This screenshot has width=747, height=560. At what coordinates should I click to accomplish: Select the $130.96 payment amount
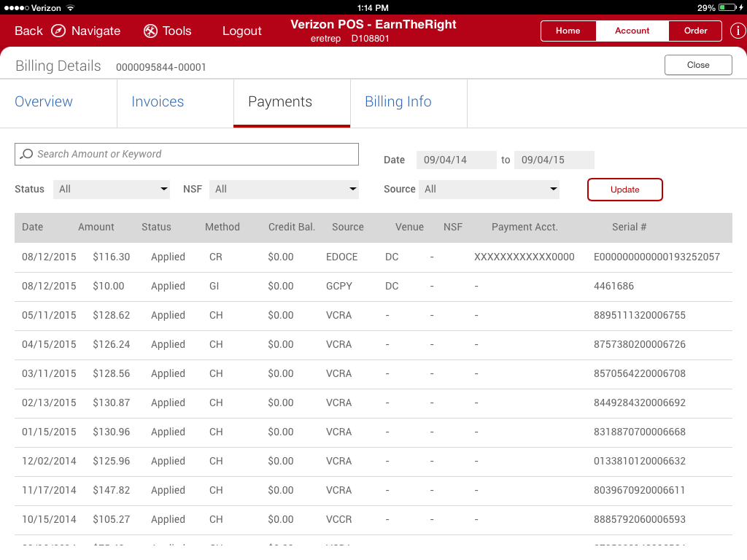[x=112, y=432]
